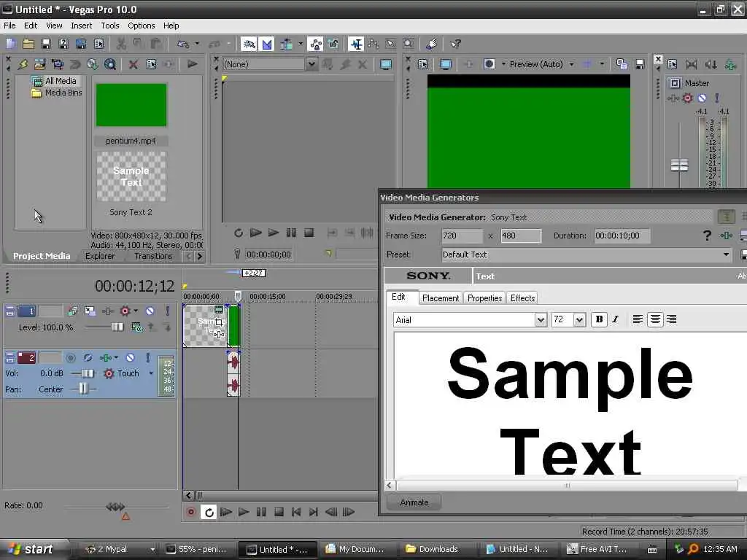Open font size 72 dropdown
The image size is (747, 560).
579,320
